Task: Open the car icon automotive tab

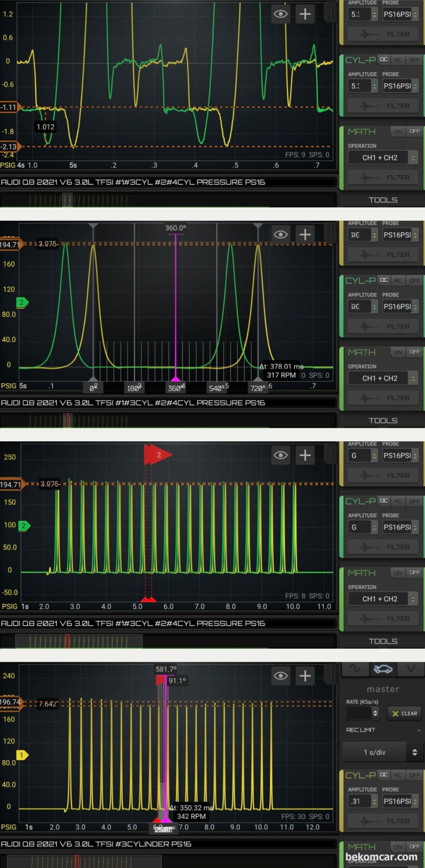Action: click(383, 669)
